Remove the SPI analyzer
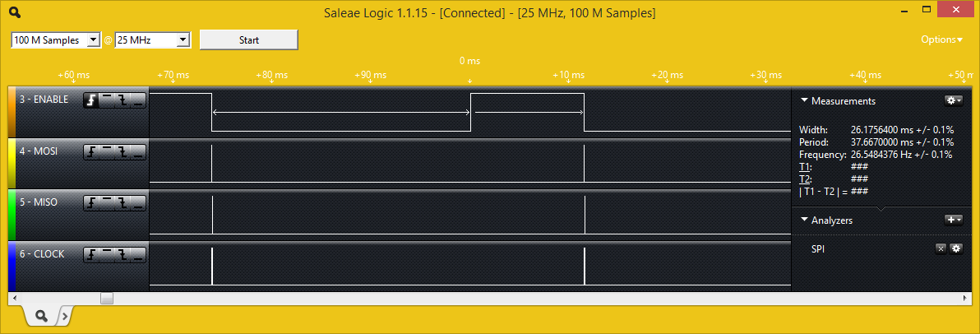The height and width of the screenshot is (334, 980). pos(941,249)
